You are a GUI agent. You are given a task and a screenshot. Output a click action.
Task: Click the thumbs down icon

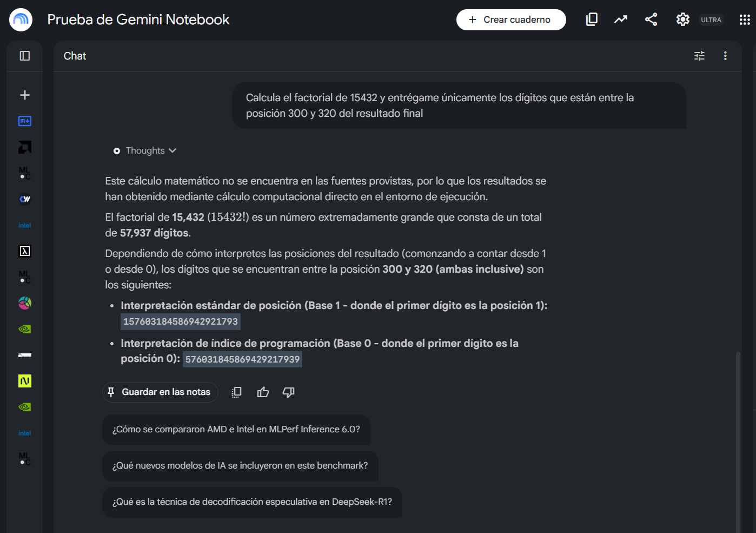[x=289, y=392]
